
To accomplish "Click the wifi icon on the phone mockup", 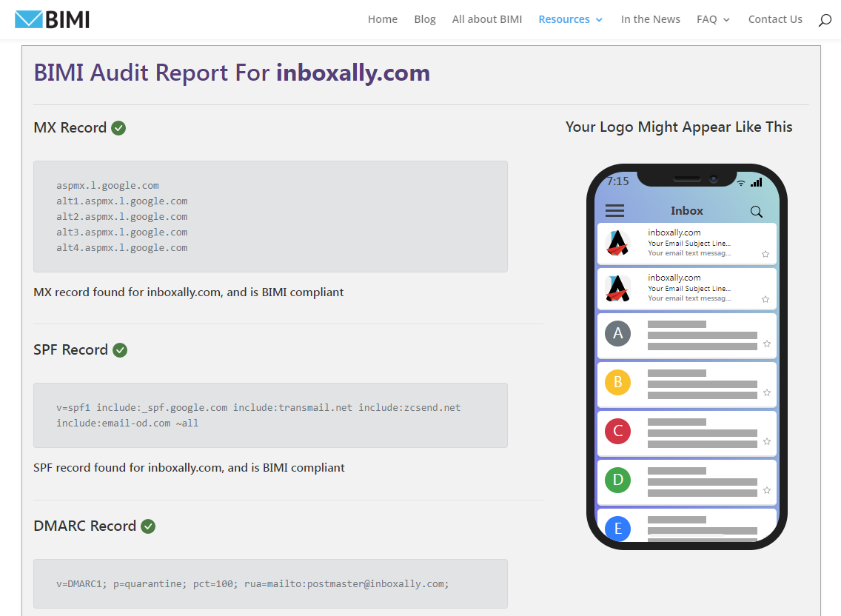I will point(741,181).
